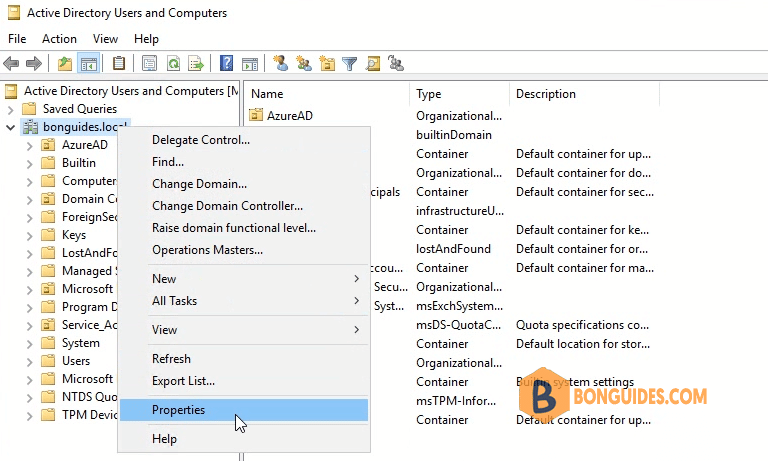Expand the NTDS Quotas tree node
The height and width of the screenshot is (461, 768).
pyautogui.click(x=29, y=398)
